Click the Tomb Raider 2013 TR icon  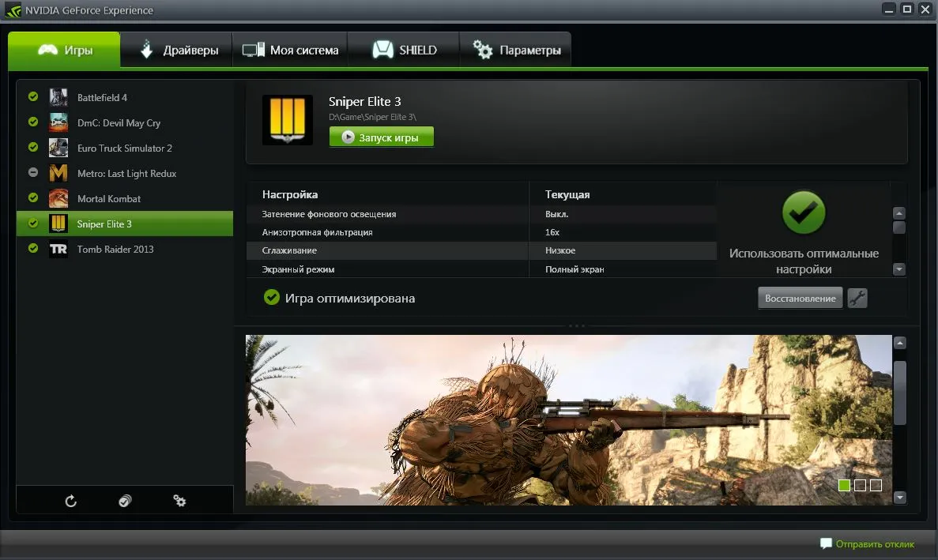[x=58, y=249]
